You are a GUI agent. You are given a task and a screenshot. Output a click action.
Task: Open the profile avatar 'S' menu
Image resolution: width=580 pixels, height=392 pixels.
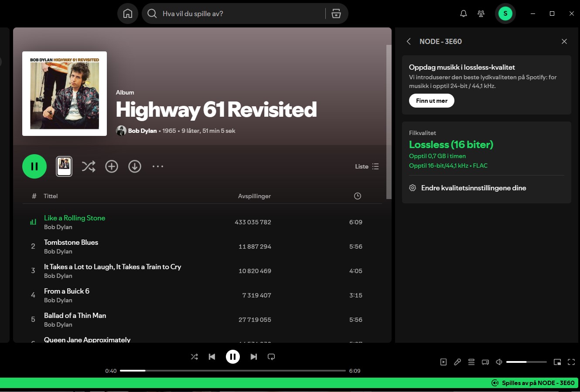505,14
